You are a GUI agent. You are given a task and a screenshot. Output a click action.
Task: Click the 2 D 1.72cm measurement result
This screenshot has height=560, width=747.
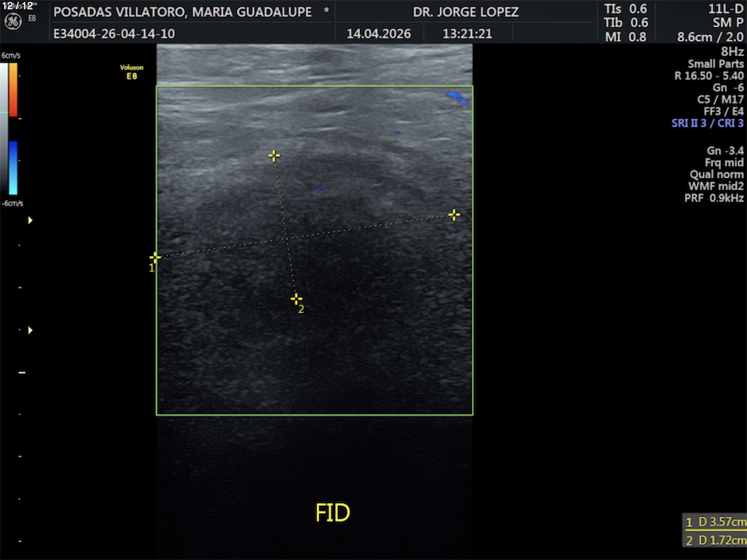pos(715,540)
